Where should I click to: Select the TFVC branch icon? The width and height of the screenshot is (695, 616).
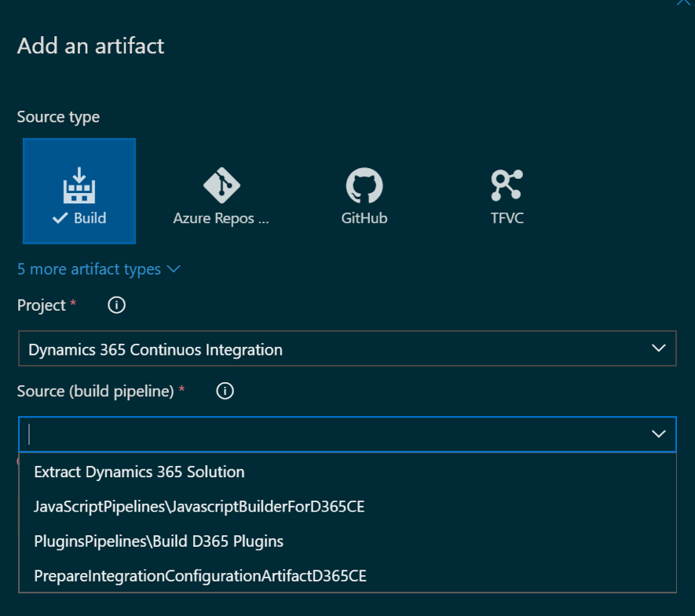click(x=507, y=185)
